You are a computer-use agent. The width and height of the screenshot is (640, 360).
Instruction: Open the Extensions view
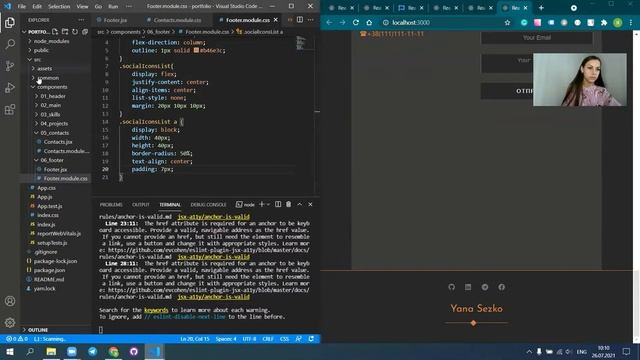click(10, 109)
